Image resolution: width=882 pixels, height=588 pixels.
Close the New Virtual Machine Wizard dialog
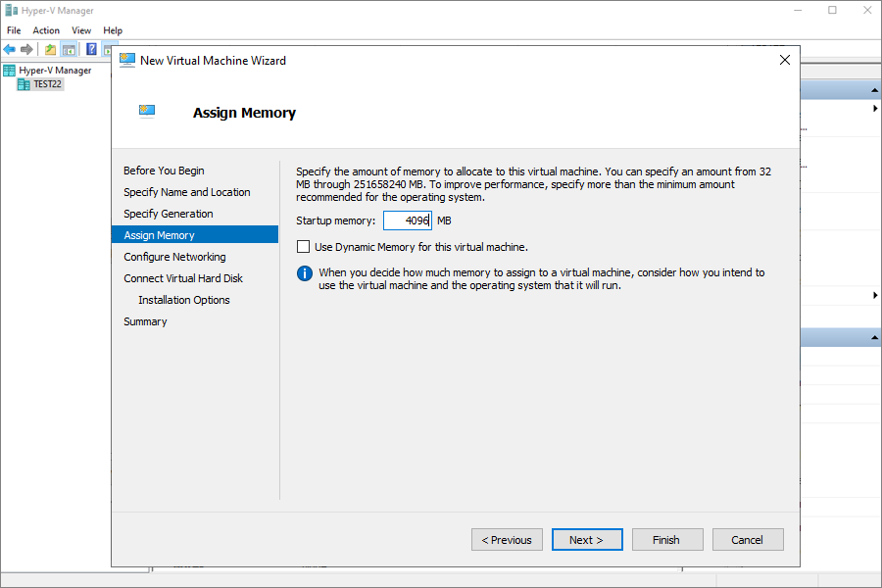click(x=785, y=60)
